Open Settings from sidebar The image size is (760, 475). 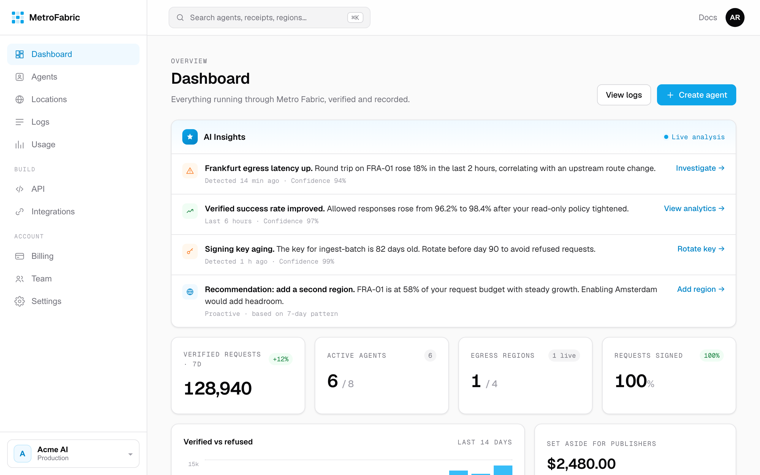73,301
